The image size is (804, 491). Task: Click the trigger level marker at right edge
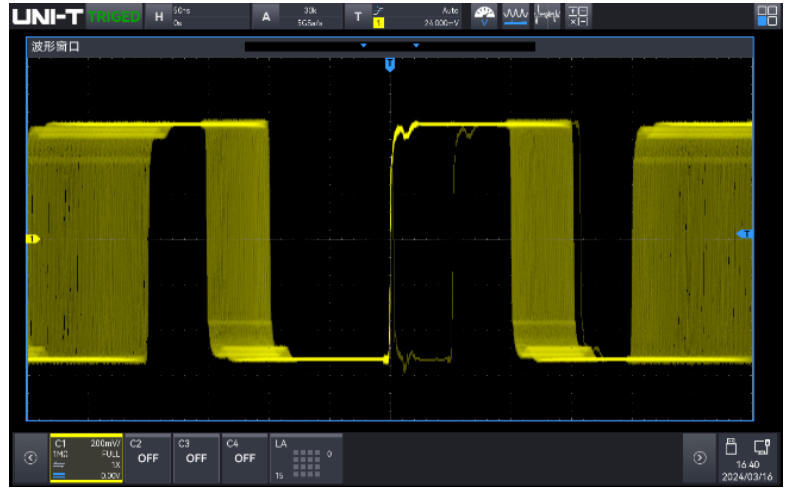coord(744,234)
